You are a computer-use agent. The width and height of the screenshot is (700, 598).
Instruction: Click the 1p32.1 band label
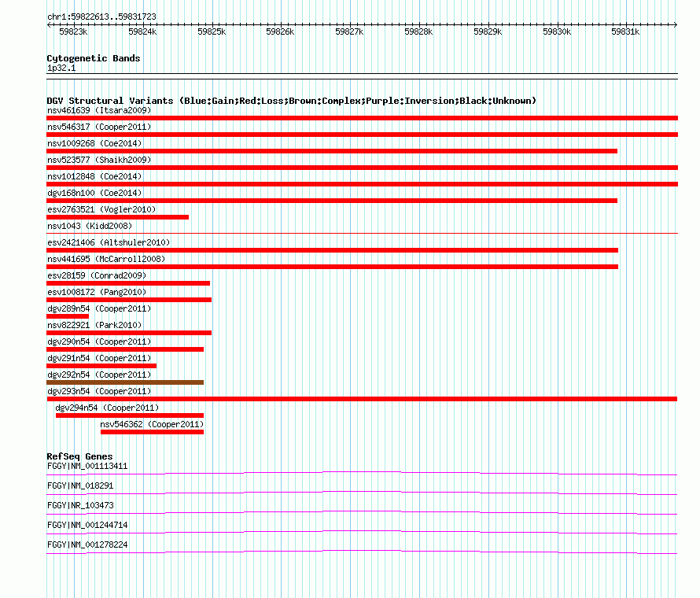[61, 68]
